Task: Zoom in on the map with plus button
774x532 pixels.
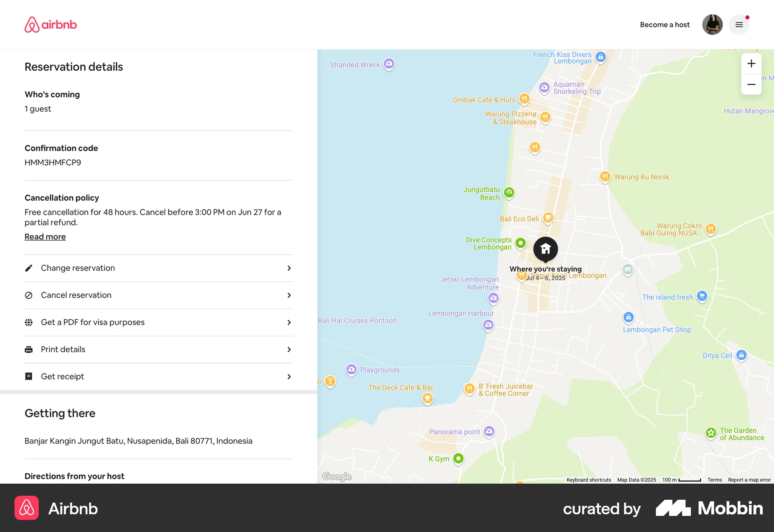Action: pyautogui.click(x=751, y=63)
